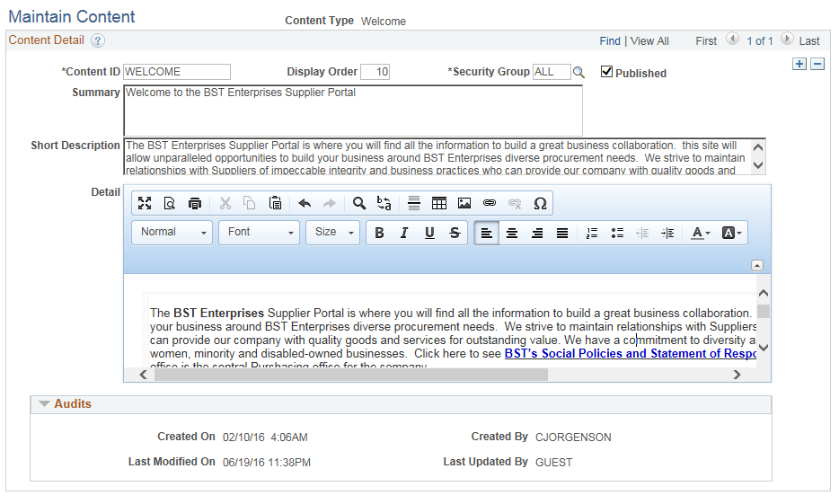Open BST's Social Policies hyperlink

coord(630,354)
